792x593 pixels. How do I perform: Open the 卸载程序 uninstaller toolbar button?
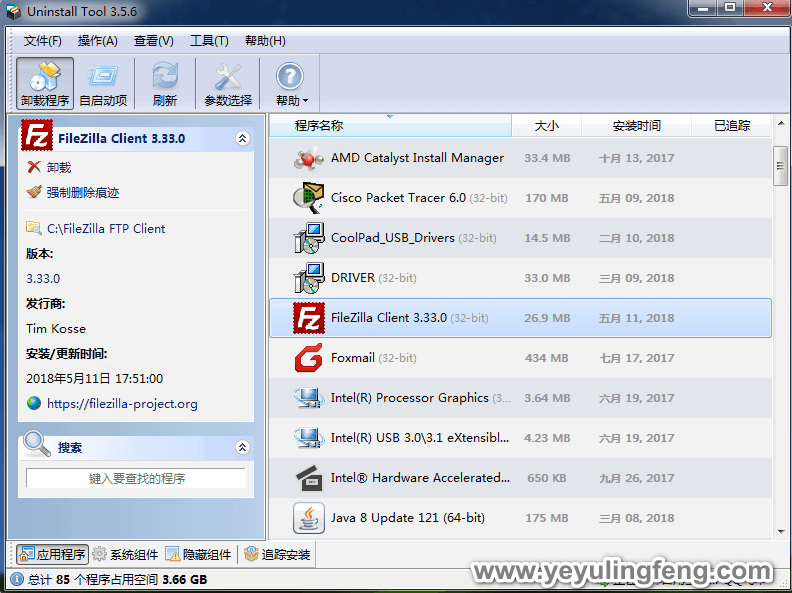45,83
